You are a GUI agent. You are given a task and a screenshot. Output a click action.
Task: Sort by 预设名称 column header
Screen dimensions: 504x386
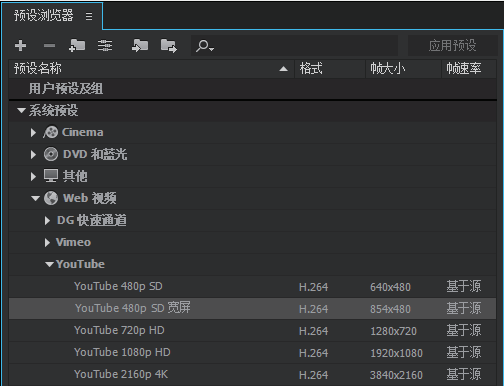(x=151, y=69)
